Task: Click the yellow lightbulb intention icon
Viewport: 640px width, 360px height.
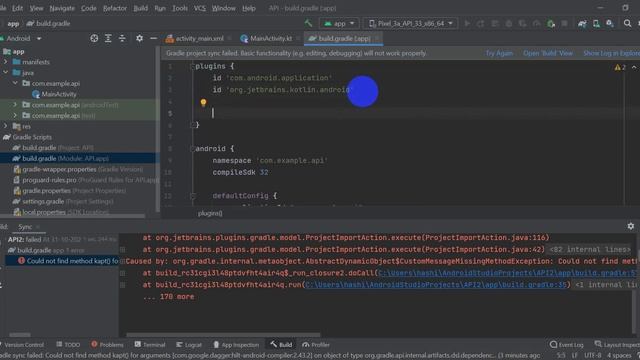Action: [203, 102]
